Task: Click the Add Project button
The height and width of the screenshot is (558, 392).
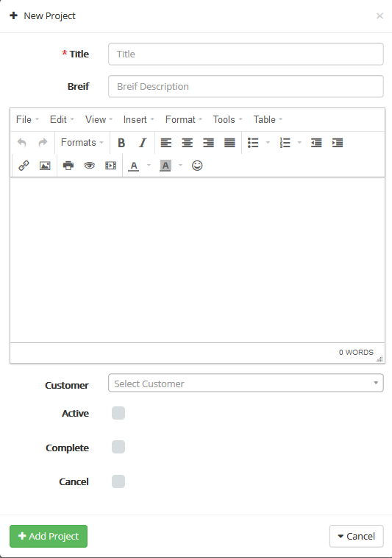Action: pos(49,536)
